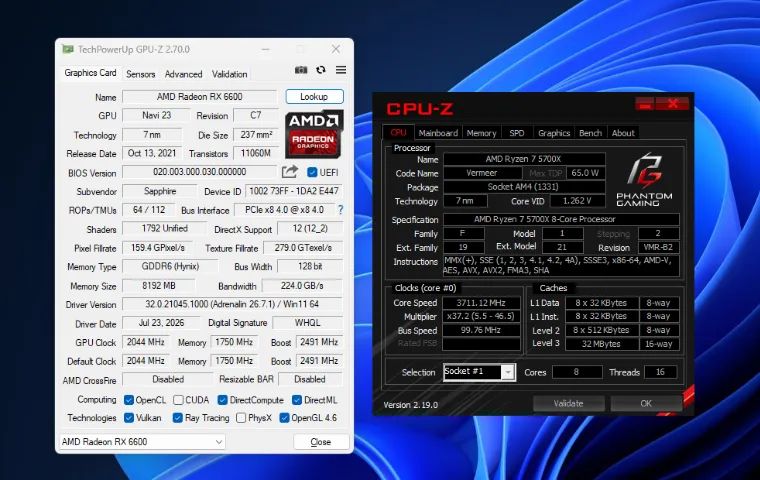Toggle the OpenGL 4.6 checkbox
Image resolution: width=760 pixels, height=480 pixels.
pyautogui.click(x=285, y=417)
